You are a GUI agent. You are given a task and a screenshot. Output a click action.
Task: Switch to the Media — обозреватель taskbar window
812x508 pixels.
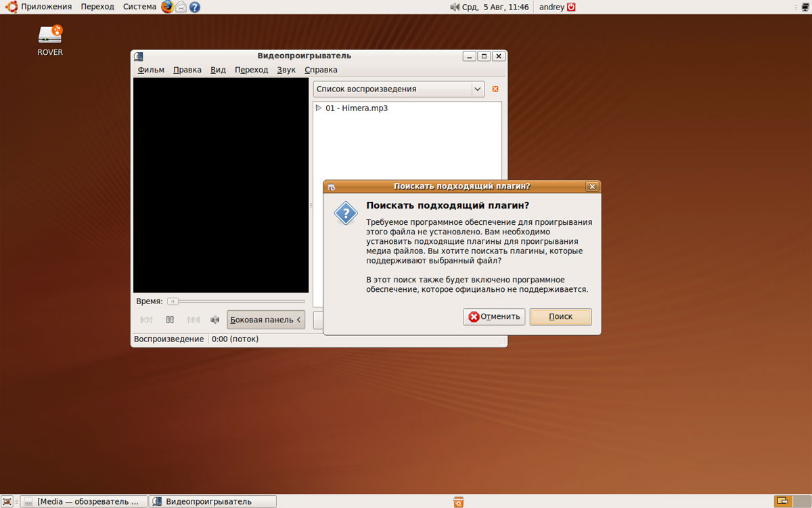click(x=83, y=501)
